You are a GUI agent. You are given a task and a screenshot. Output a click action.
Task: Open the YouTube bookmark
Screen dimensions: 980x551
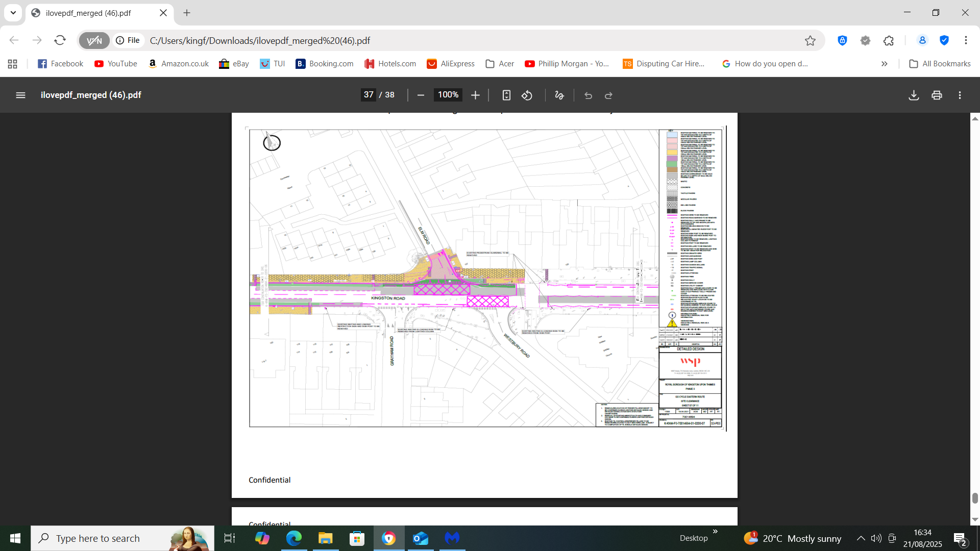click(116, 64)
